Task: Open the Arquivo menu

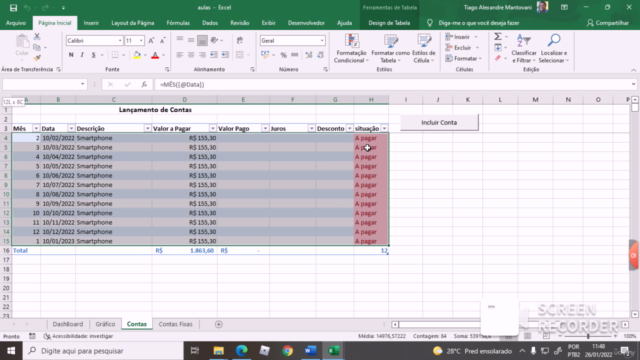Action: pos(16,23)
